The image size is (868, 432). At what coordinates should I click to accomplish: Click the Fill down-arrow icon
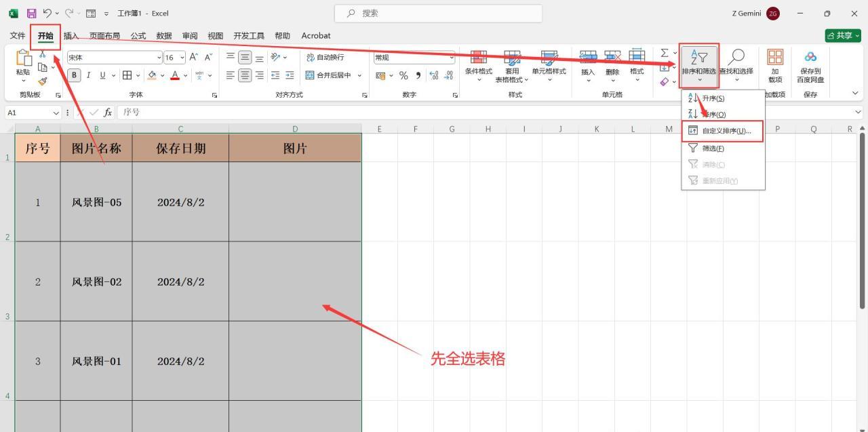(665, 67)
